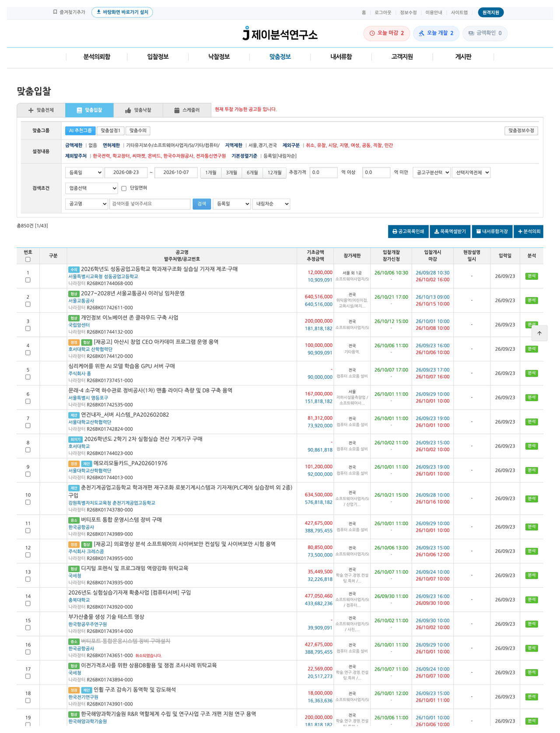Click plus icon button 분석의뢰
560x733 pixels.
tap(528, 231)
